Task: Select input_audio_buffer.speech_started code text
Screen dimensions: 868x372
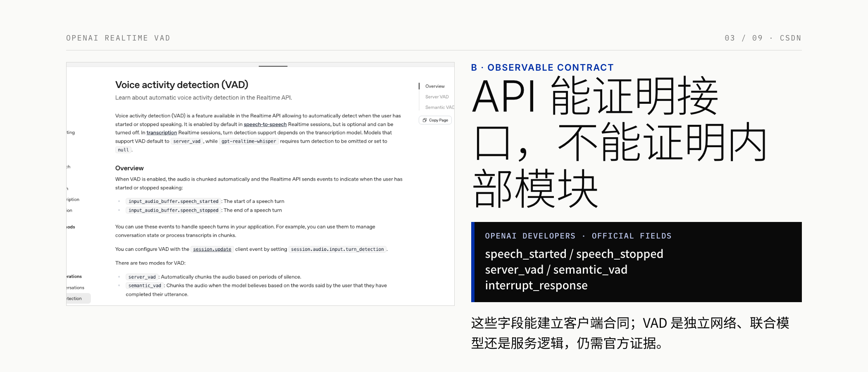Action: click(173, 201)
